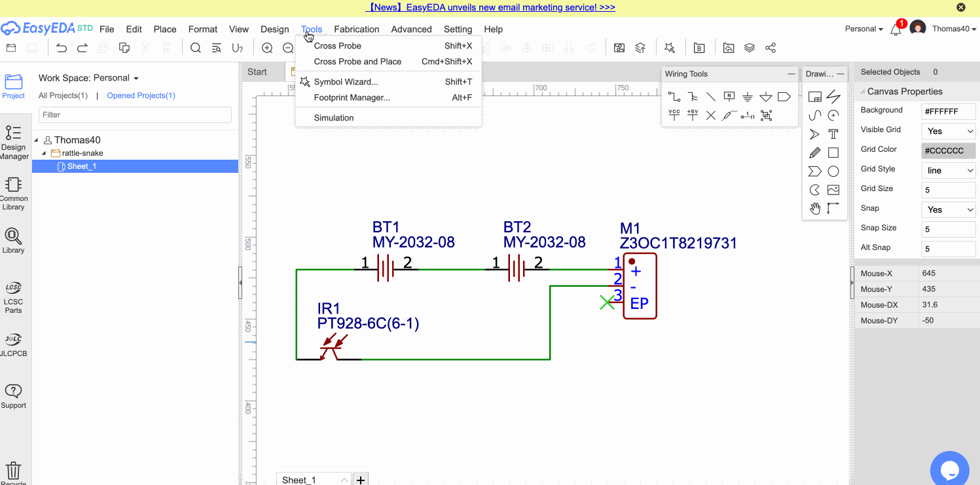The width and height of the screenshot is (980, 485).
Task: Collapse the rattle-snake project folder
Action: click(45, 153)
